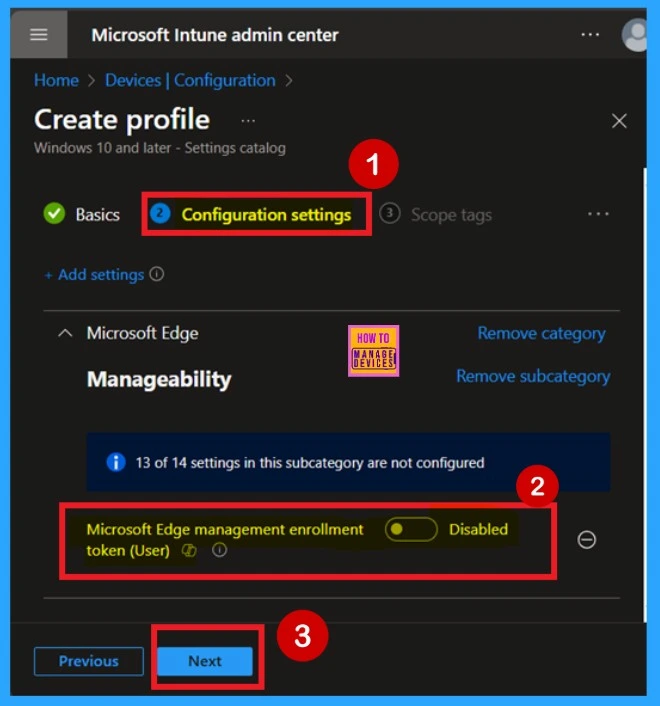660x706 pixels.
Task: Click the '13 of 14 settings' info message
Action: 310,463
